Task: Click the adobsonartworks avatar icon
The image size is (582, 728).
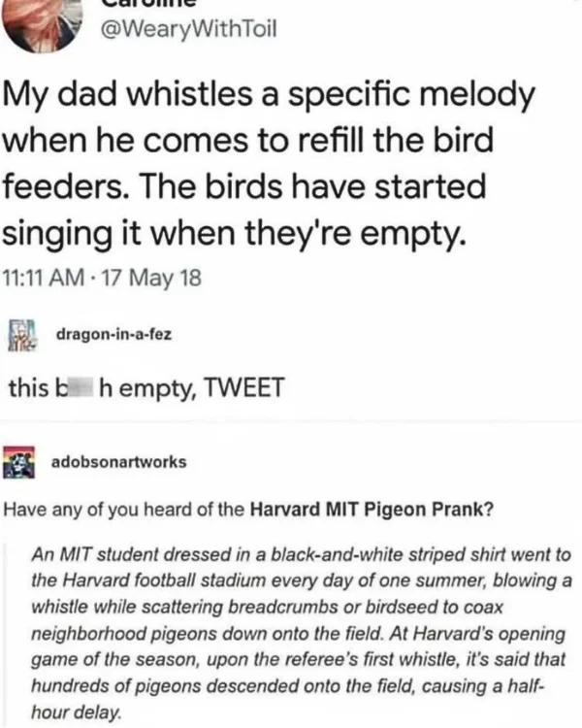Action: point(21,461)
